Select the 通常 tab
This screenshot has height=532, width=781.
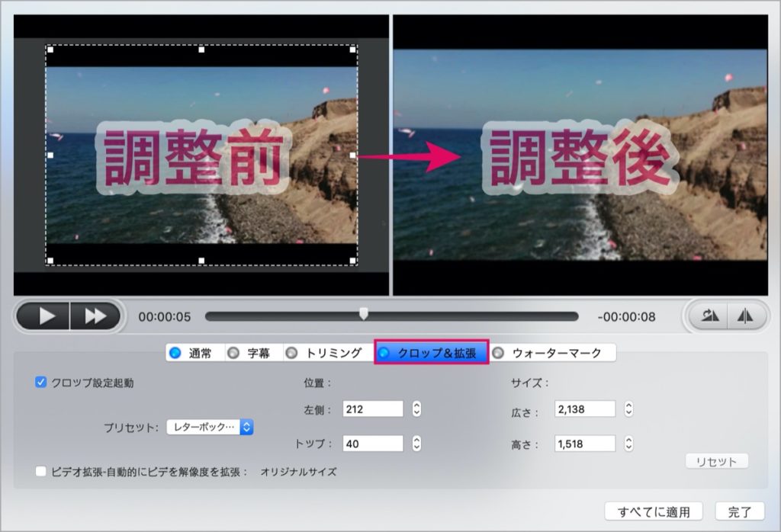[195, 353]
